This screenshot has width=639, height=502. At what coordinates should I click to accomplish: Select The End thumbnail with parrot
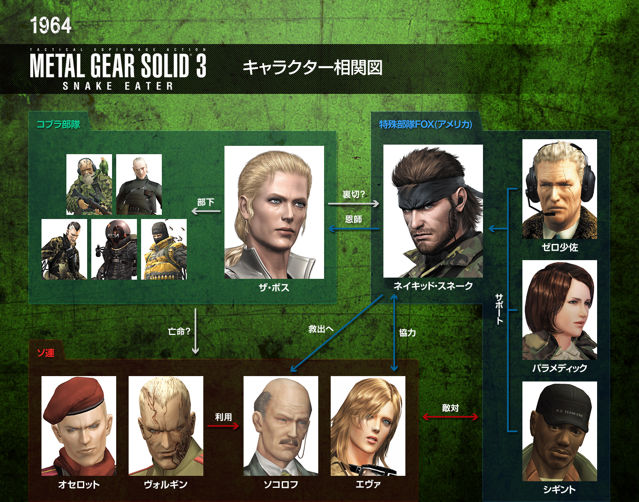(x=89, y=184)
